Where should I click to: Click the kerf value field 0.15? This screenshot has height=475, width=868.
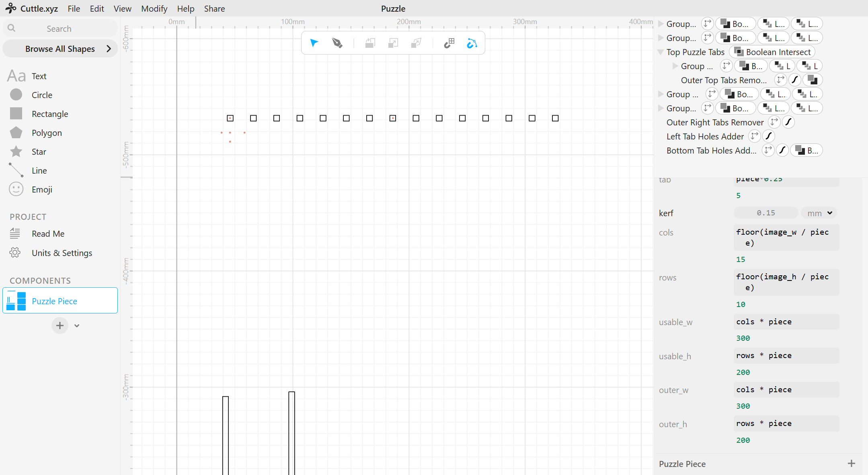(x=766, y=213)
